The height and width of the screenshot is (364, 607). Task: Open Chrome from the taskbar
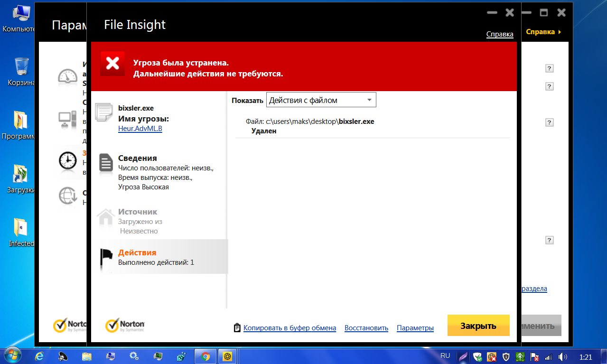[205, 356]
